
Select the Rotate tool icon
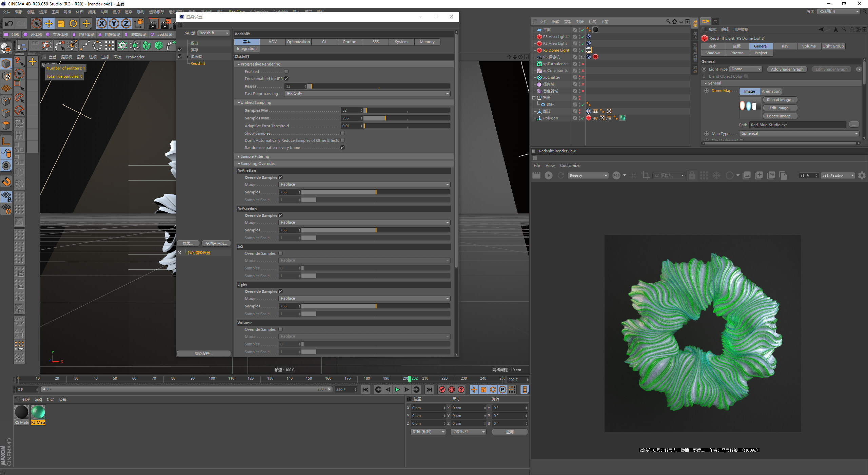coord(73,23)
